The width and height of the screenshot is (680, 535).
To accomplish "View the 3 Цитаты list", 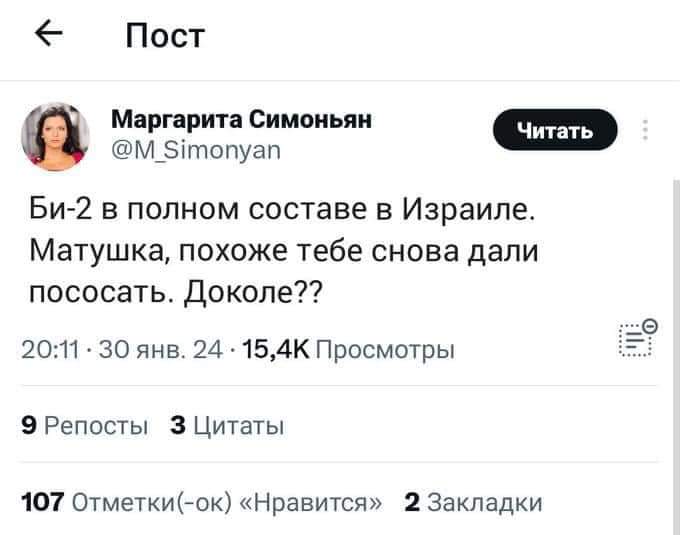I will point(228,425).
